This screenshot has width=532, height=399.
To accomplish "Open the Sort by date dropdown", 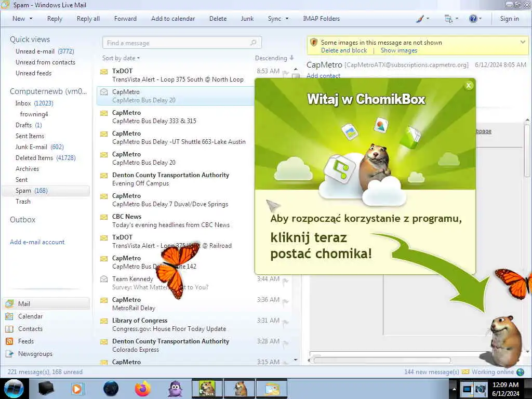I will point(121,58).
